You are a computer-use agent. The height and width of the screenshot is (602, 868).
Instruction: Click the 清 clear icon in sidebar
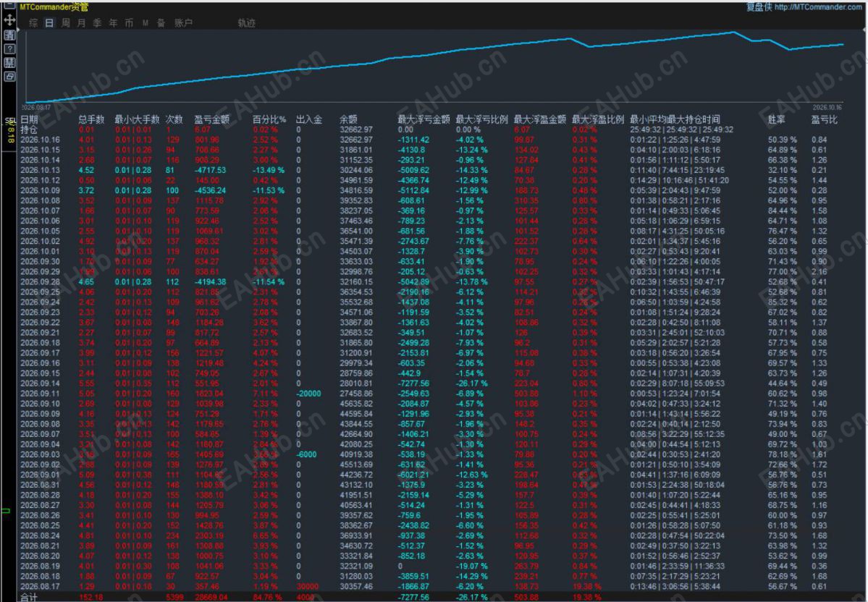pyautogui.click(x=9, y=35)
